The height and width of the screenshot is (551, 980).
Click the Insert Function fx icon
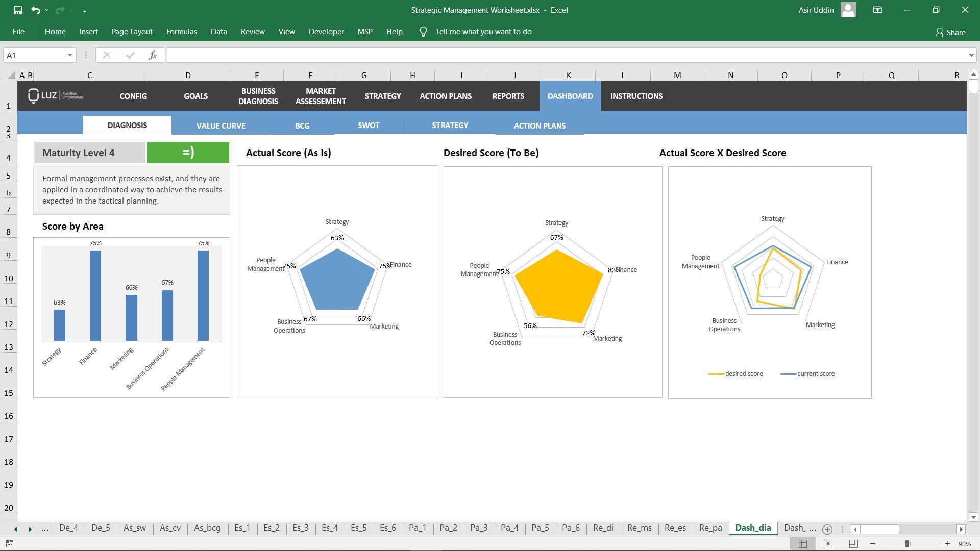tap(152, 55)
